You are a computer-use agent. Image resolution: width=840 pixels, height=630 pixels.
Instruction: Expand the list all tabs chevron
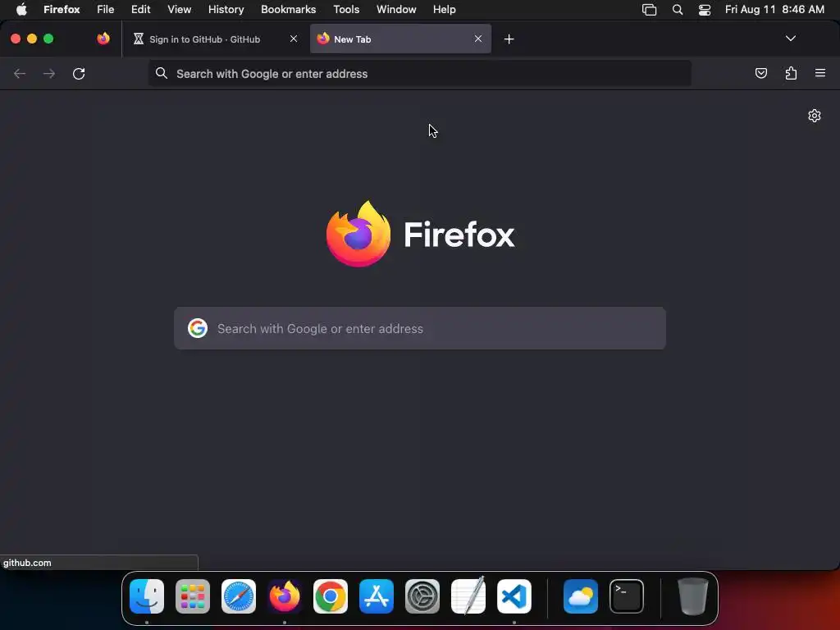pyautogui.click(x=790, y=39)
